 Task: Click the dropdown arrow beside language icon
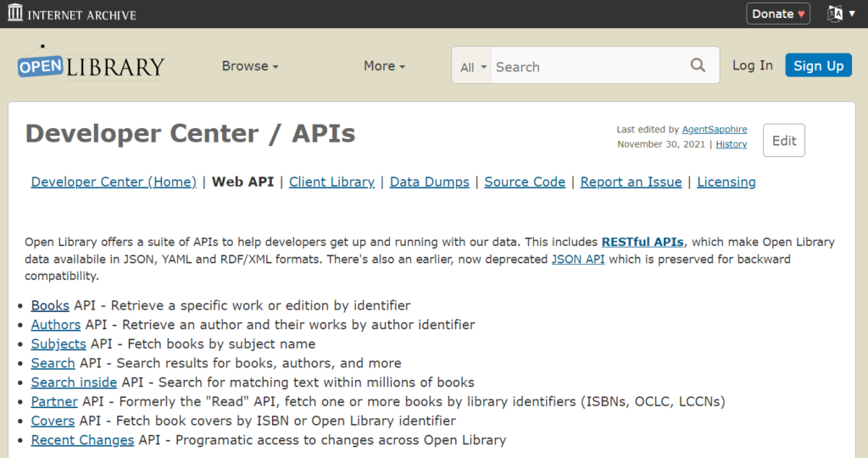pyautogui.click(x=853, y=14)
